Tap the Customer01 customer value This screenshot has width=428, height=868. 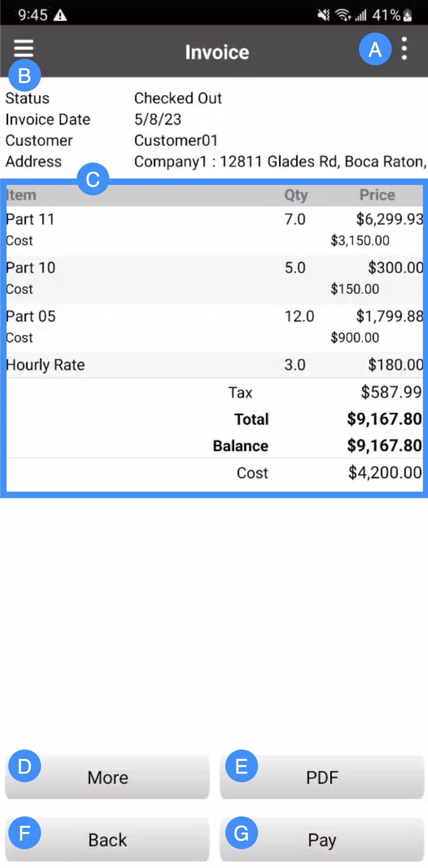(x=176, y=141)
